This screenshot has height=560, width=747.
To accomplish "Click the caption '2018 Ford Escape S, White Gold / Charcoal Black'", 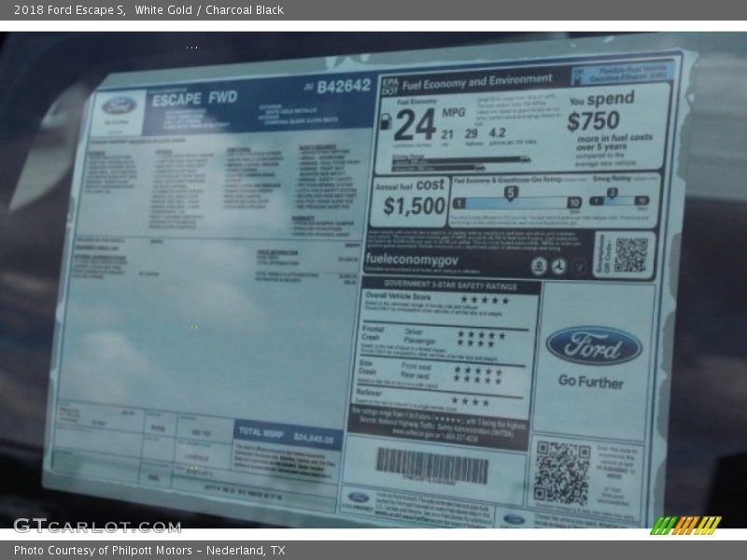I will pos(148,10).
